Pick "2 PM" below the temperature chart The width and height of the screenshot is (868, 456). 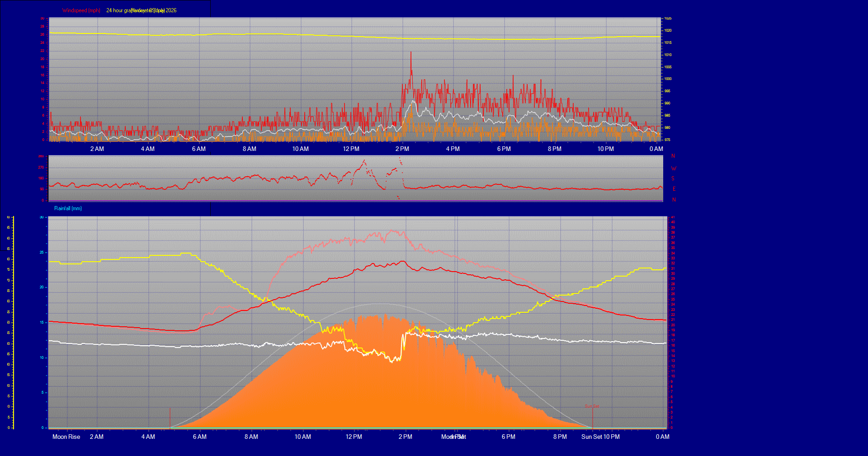(x=405, y=437)
